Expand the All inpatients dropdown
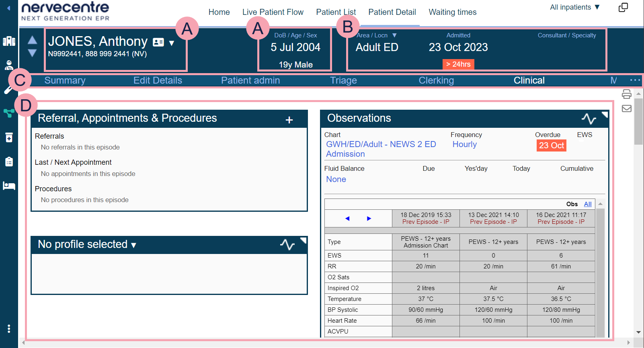 pyautogui.click(x=575, y=7)
